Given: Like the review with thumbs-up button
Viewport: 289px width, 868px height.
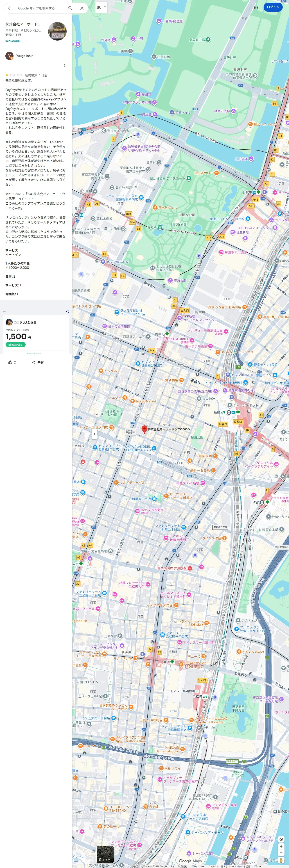Looking at the screenshot, I should 12,362.
